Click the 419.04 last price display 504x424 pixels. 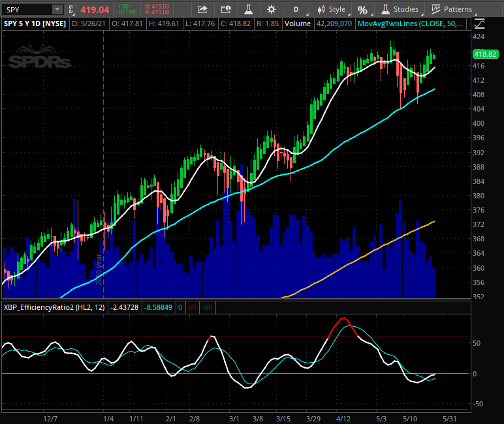point(94,10)
